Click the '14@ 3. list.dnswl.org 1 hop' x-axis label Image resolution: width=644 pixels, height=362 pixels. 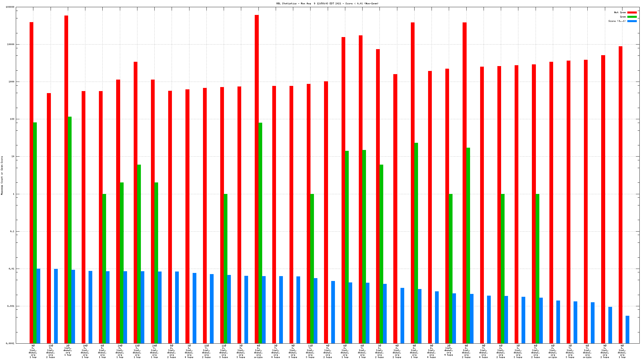point(85,351)
